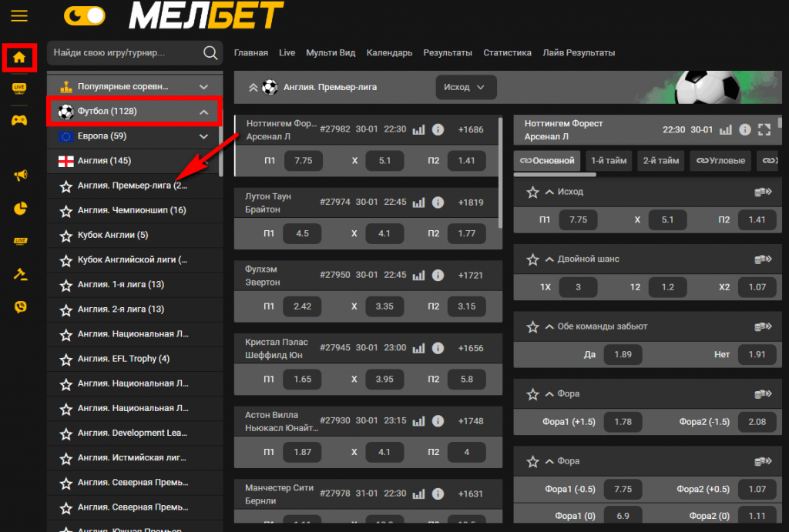Open info icon for Ноттингем Форест match
Viewport: 789px width, 532px height.
438,130
